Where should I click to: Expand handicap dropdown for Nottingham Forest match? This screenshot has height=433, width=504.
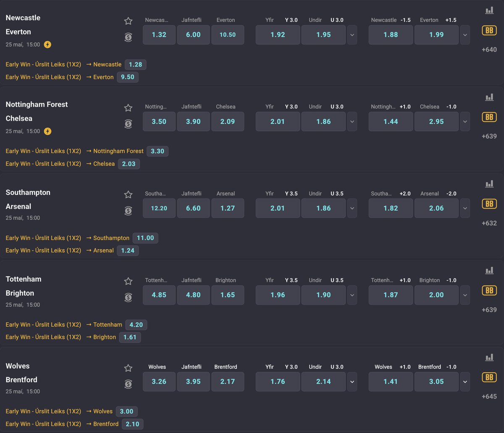coord(465,122)
